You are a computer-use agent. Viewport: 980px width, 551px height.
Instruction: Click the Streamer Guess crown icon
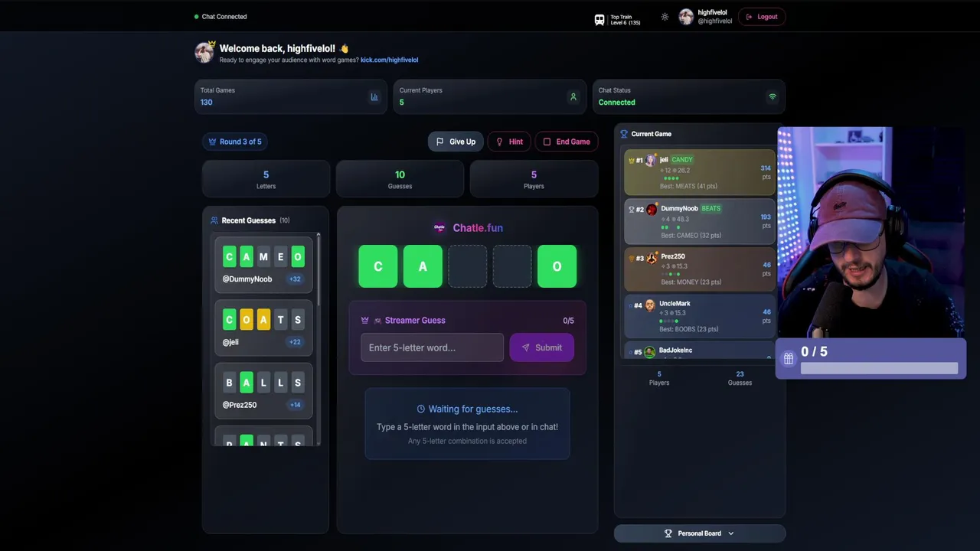coord(365,321)
